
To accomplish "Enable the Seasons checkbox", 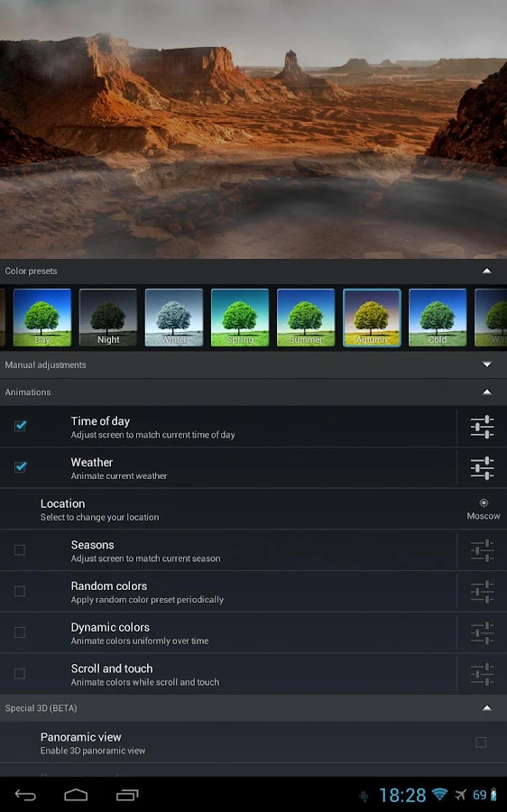I will pos(20,550).
